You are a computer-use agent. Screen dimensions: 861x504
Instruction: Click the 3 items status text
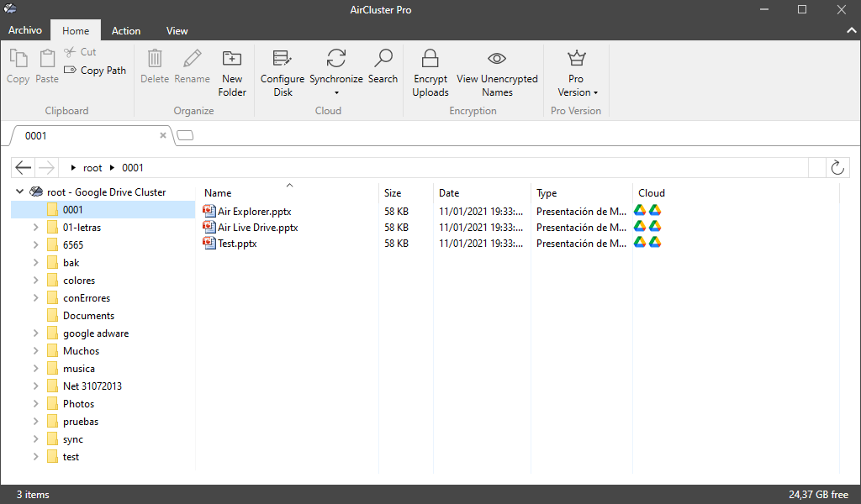(33, 495)
